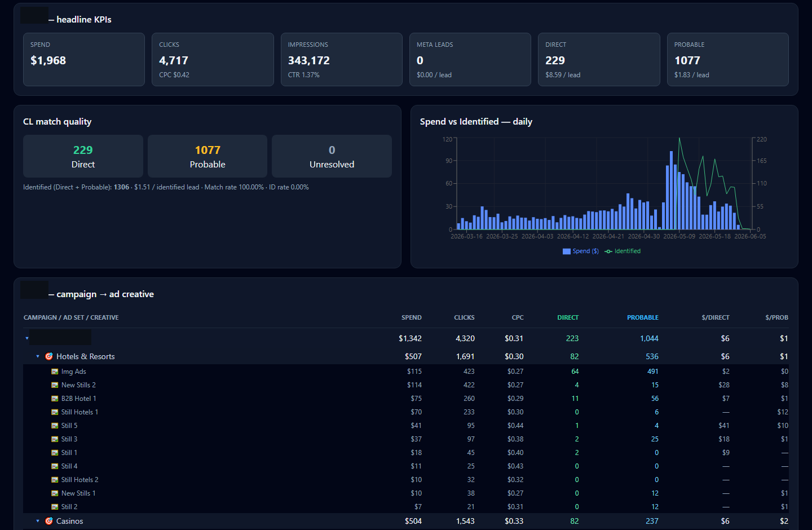The width and height of the screenshot is (812, 530).
Task: Click the image icon next to Still 4
Action: pos(55,466)
